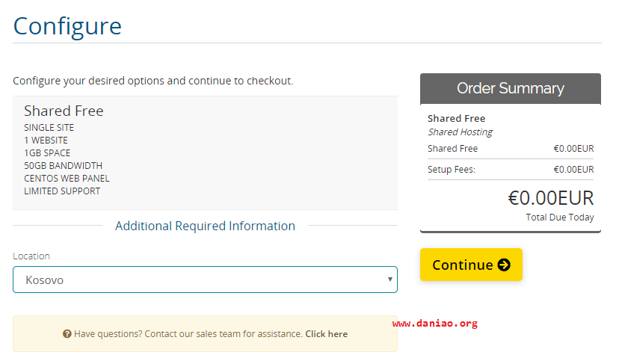The image size is (619, 364).
Task: Click the Shared Hosting italic label
Action: [460, 132]
